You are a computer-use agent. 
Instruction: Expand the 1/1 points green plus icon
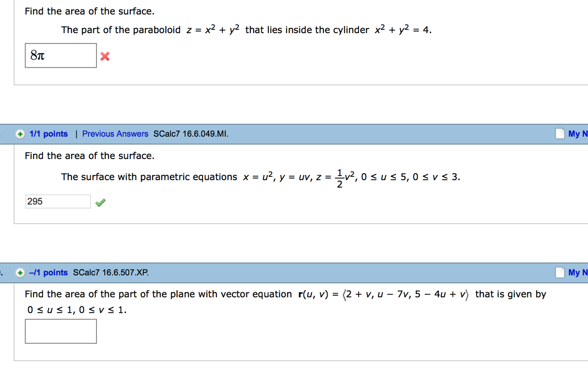coord(20,134)
